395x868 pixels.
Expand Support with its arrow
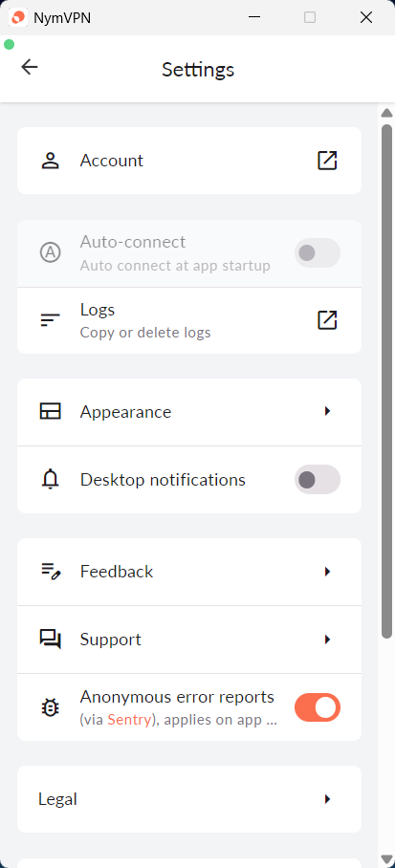tap(327, 640)
